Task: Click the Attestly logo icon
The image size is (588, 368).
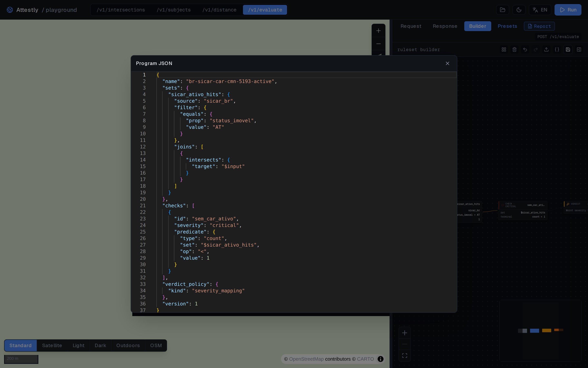Action: (x=10, y=10)
